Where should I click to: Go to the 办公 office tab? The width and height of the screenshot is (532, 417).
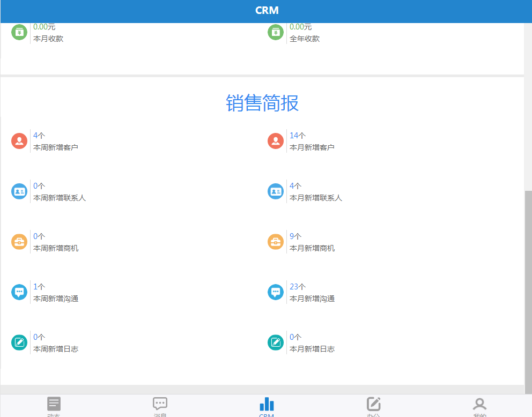click(x=373, y=406)
